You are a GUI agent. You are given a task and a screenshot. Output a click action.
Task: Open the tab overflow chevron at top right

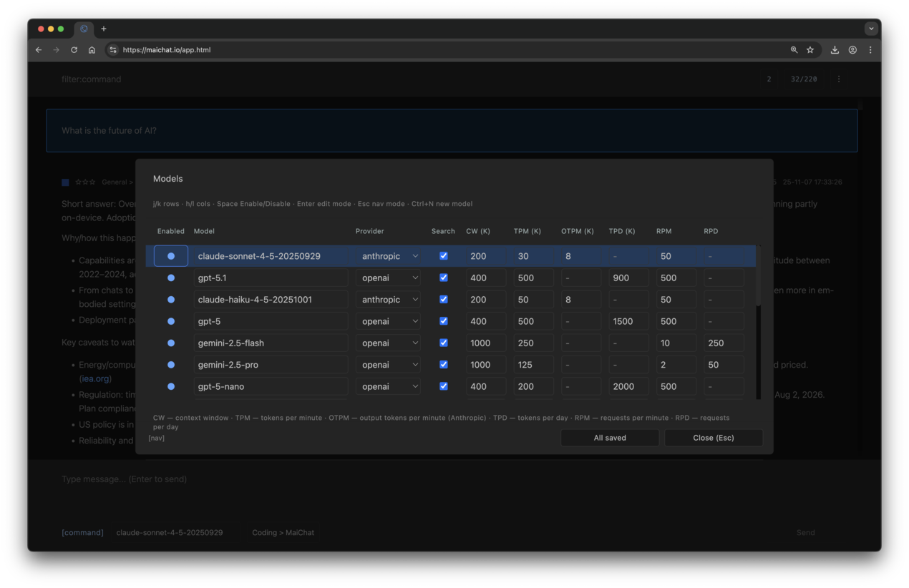[871, 28]
